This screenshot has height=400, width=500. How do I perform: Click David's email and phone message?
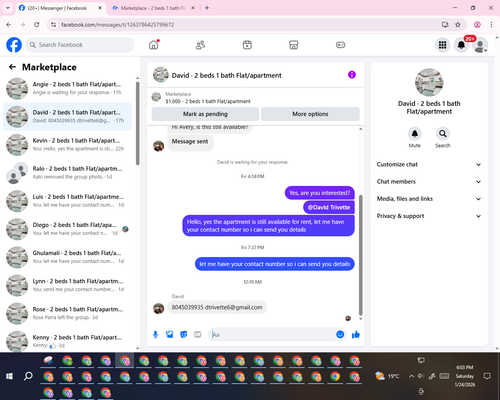coord(217,307)
